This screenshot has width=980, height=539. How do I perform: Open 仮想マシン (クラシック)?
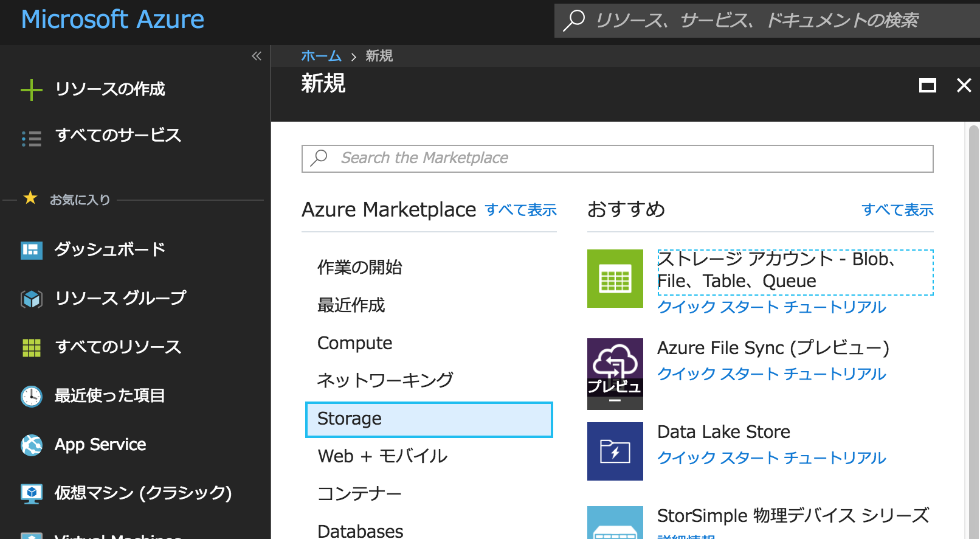[143, 493]
